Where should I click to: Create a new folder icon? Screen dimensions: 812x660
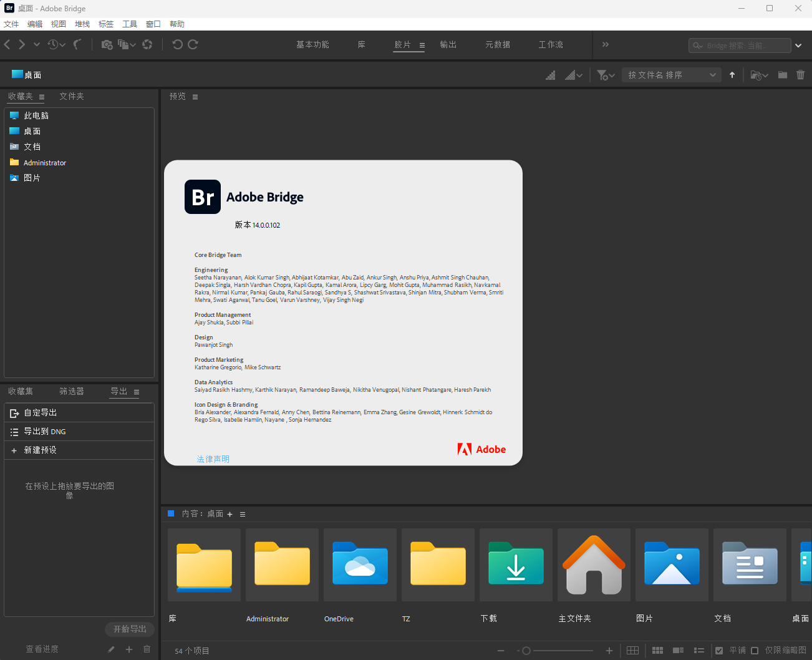pos(782,75)
